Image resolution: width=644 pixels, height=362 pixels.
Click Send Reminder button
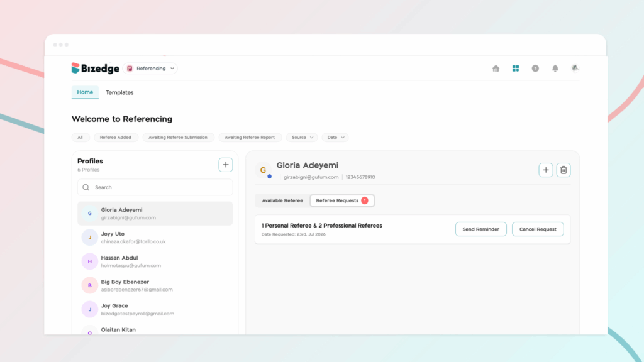(x=480, y=229)
